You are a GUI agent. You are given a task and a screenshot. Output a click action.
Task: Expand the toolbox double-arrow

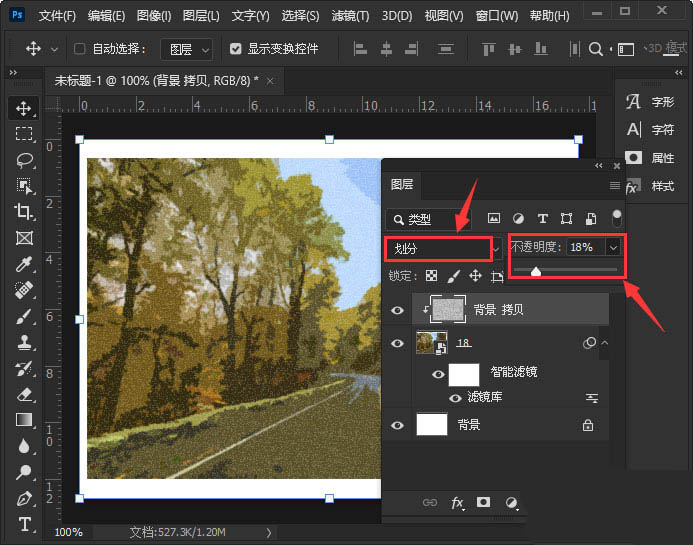coord(13,72)
